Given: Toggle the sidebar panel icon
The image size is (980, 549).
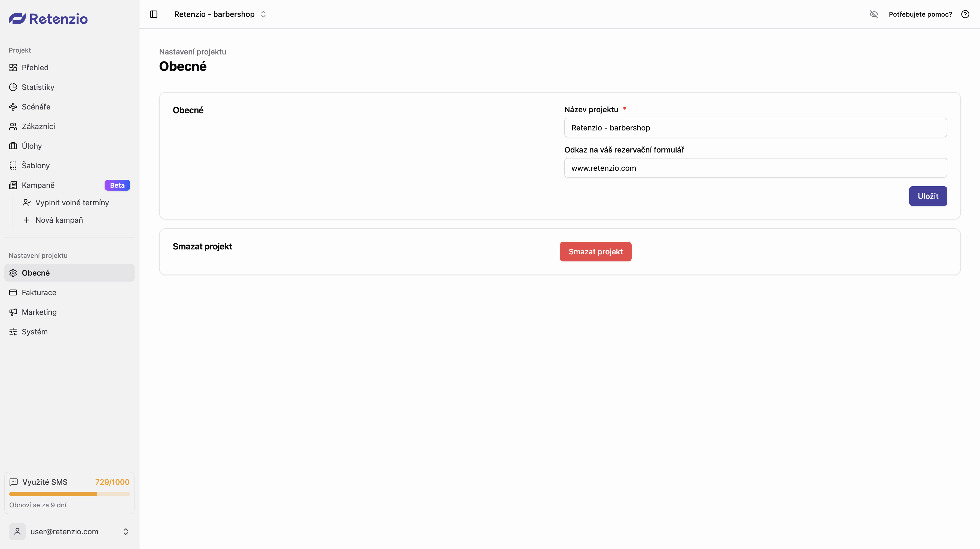Looking at the screenshot, I should [x=154, y=14].
